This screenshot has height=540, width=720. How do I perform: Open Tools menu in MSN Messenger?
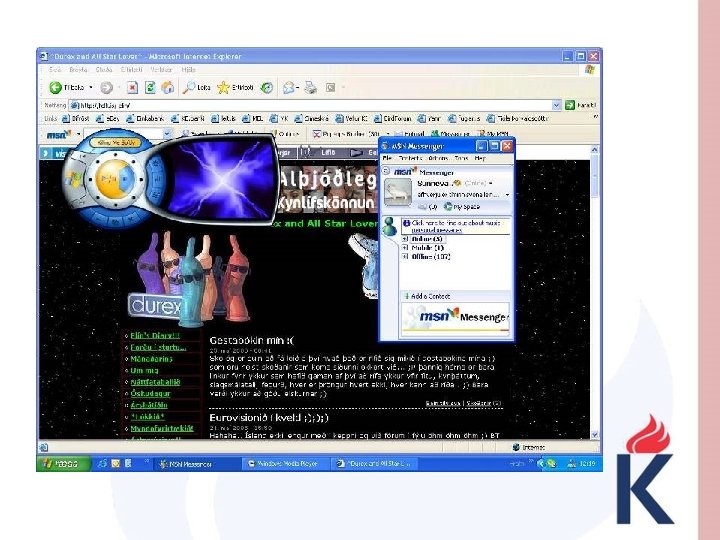tap(461, 158)
